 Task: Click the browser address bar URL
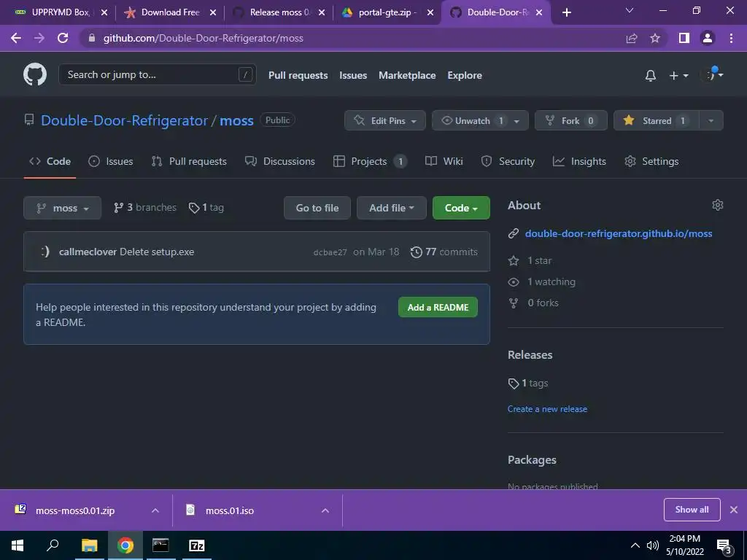tap(204, 38)
